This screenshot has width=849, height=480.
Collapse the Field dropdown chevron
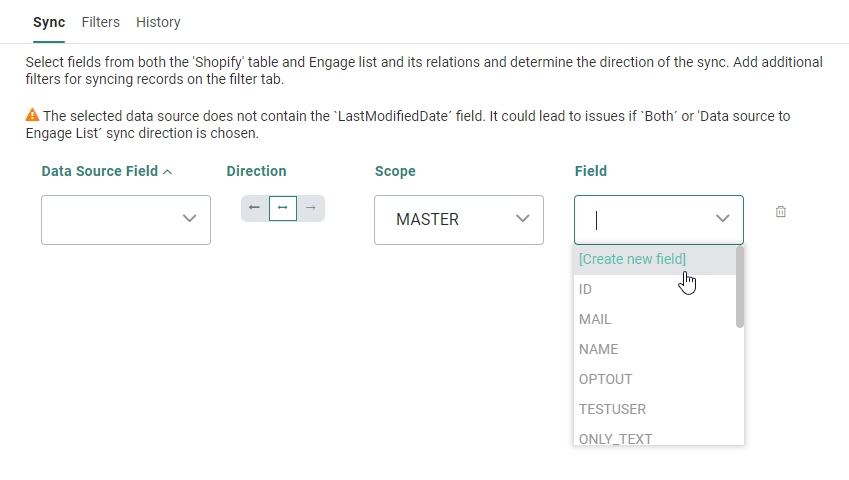coord(723,219)
